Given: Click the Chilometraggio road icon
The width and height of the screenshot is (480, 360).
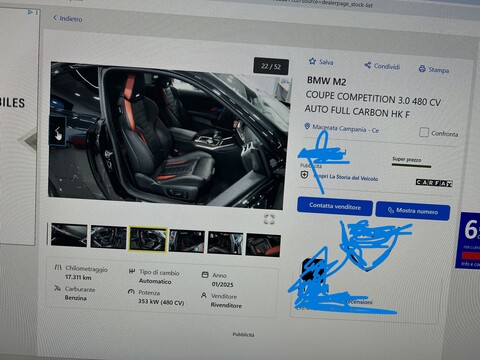Looking at the screenshot, I should 58,267.
